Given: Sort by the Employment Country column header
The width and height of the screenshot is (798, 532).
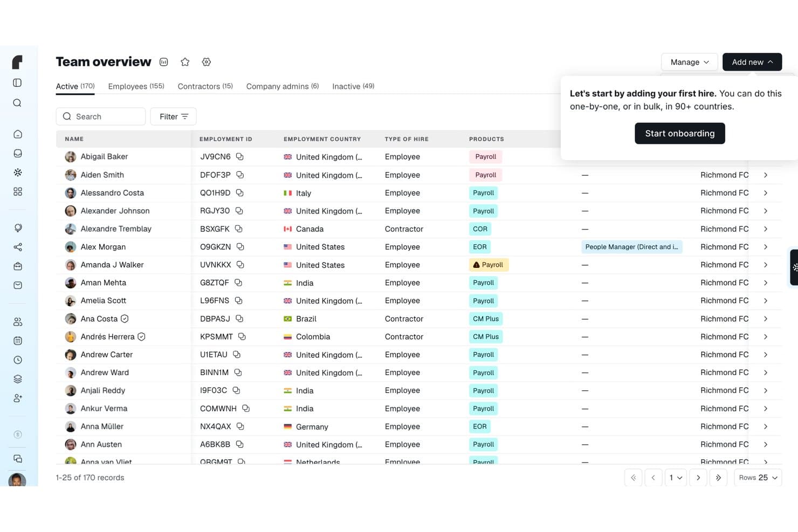Looking at the screenshot, I should click(x=322, y=139).
